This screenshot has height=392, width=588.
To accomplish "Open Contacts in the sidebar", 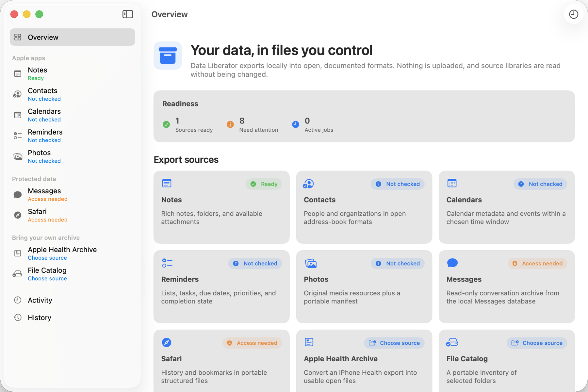I will (x=42, y=90).
